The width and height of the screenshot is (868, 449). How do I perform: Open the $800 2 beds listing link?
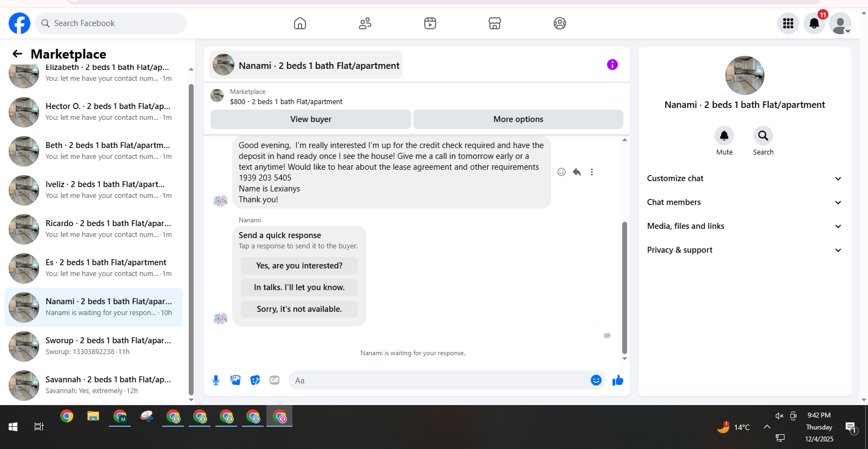click(x=286, y=101)
